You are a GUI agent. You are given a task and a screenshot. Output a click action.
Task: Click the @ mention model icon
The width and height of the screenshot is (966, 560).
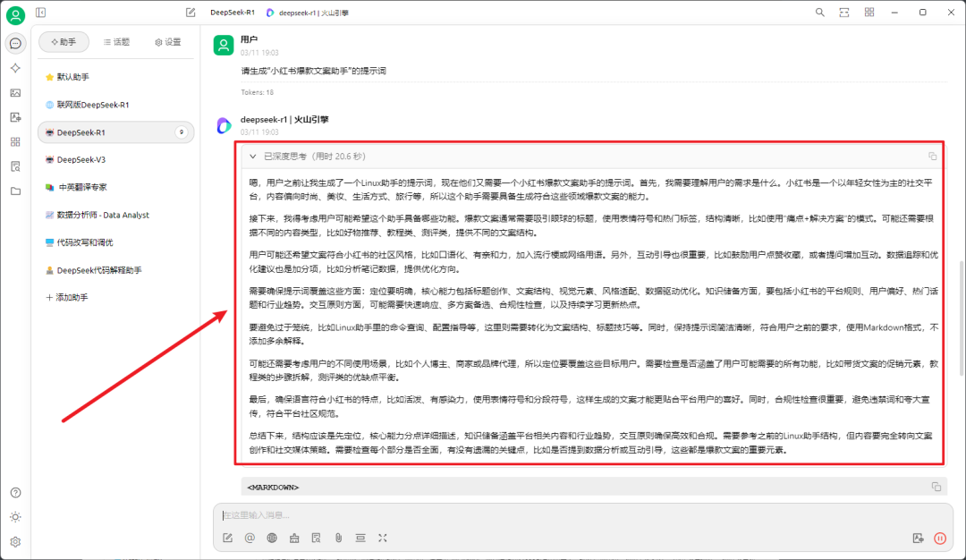pos(250,538)
